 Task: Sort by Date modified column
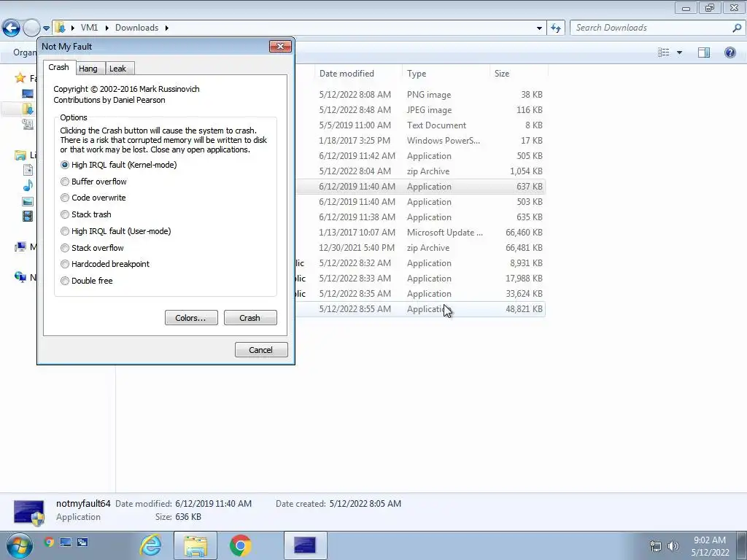click(x=357, y=74)
